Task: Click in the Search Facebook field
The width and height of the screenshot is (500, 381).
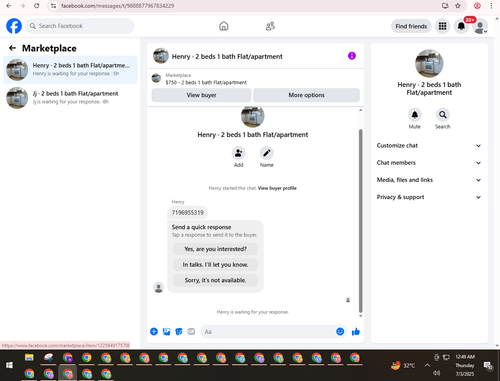Action: click(80, 26)
